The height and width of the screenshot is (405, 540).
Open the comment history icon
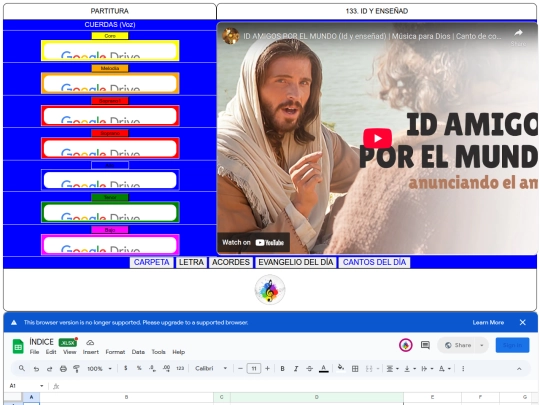click(x=425, y=345)
